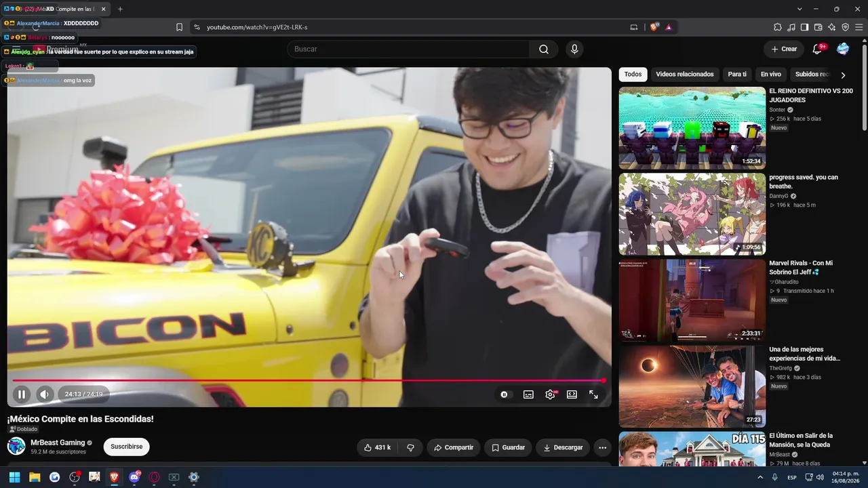Select the En vivo chip

[771, 75]
